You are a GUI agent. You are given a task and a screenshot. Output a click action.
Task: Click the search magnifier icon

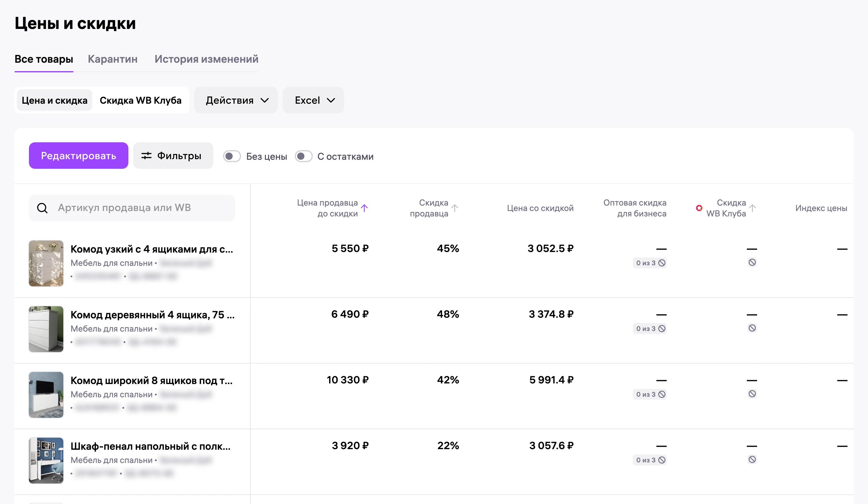tap(42, 208)
